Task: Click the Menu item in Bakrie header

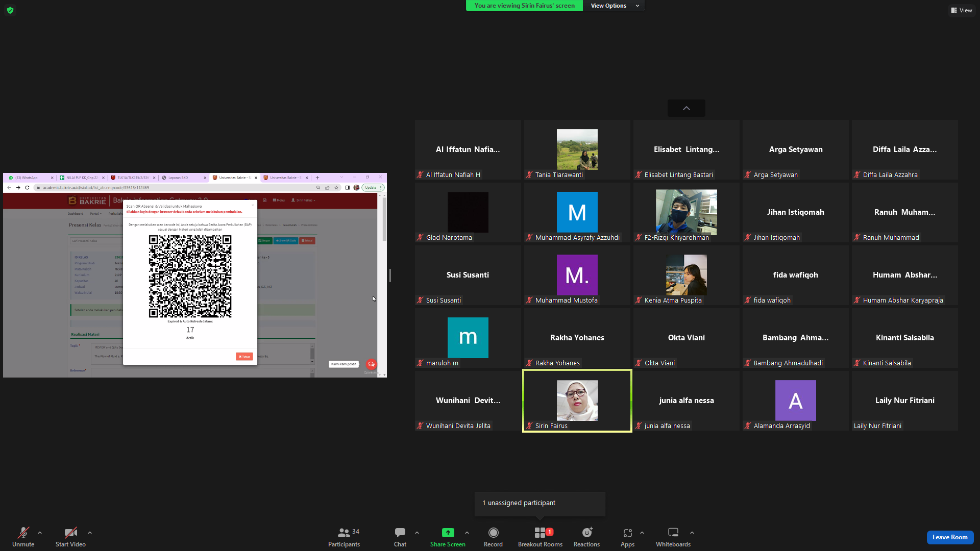Action: (279, 201)
